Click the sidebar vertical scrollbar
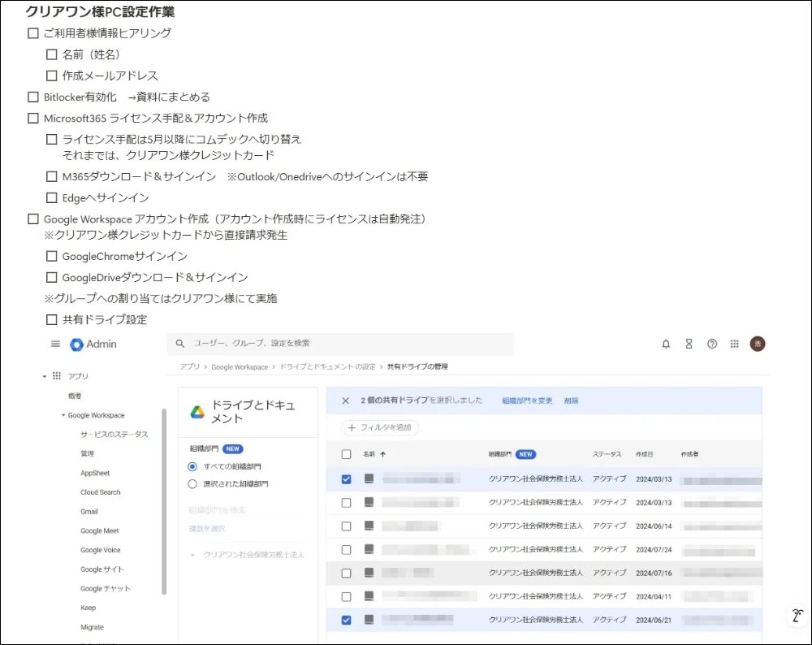Screen dimensions: 812x645 point(164,501)
